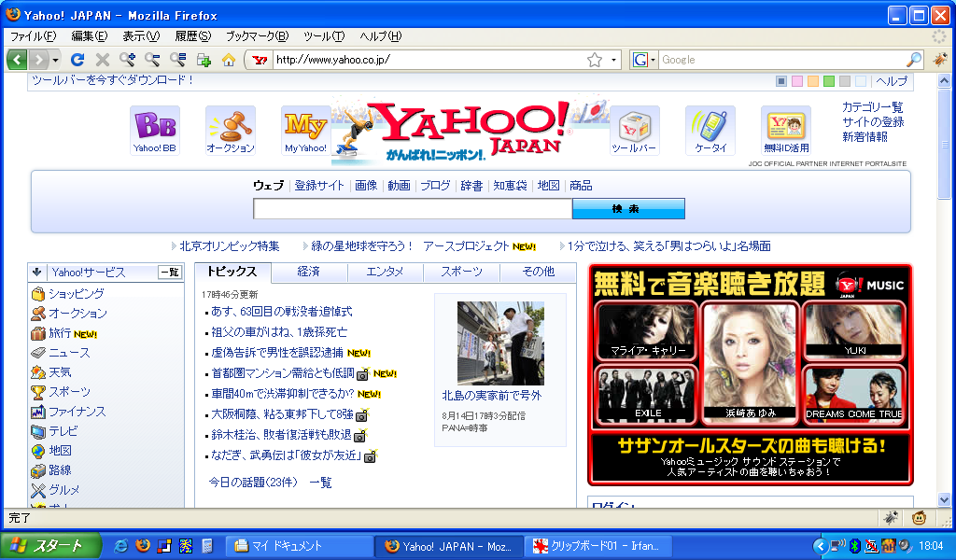This screenshot has height=560, width=956.
Task: Open the 北京オリンピック特集 link
Action: click(x=230, y=246)
